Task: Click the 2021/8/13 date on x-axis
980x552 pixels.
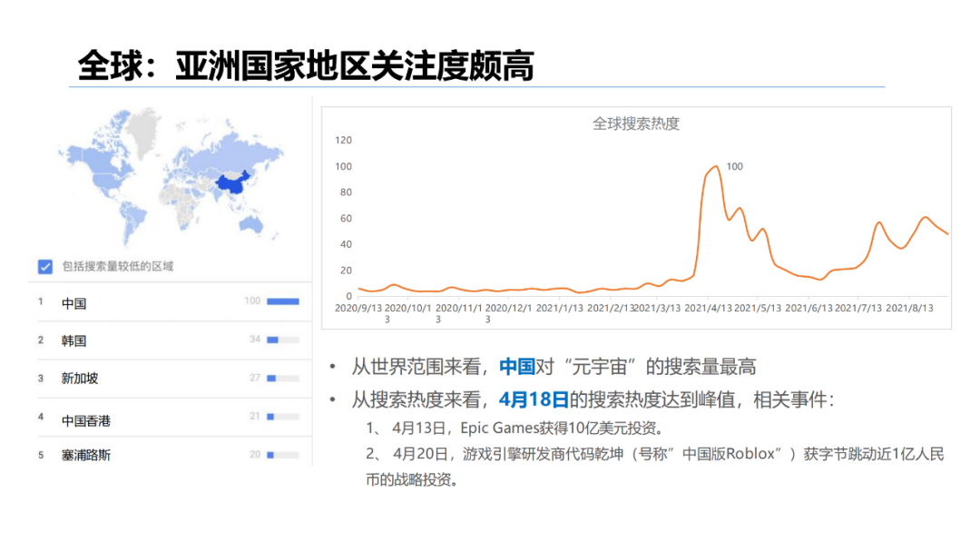Action: click(x=909, y=308)
